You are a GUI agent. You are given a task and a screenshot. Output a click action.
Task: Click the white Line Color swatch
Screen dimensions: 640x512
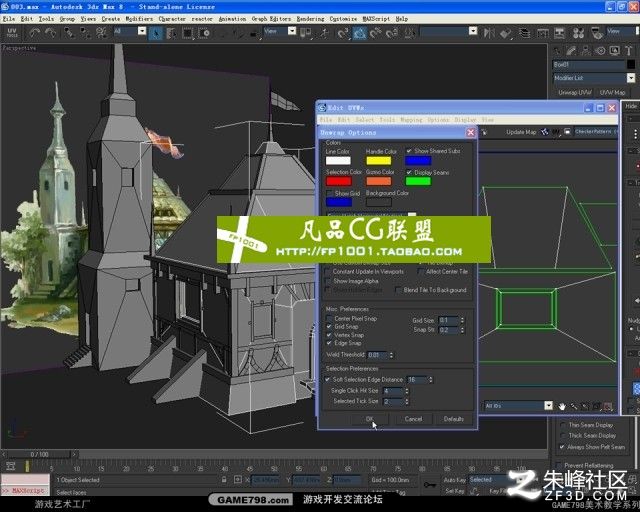tap(338, 160)
